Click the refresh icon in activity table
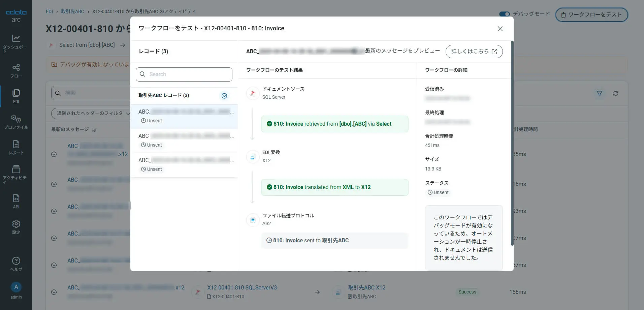Image resolution: width=644 pixels, height=310 pixels. (x=616, y=93)
